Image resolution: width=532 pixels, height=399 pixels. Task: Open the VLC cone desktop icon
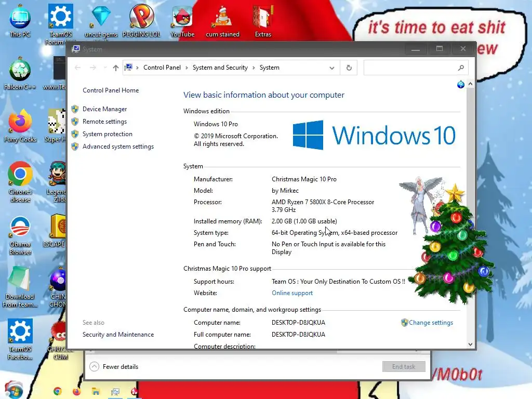coord(222,20)
